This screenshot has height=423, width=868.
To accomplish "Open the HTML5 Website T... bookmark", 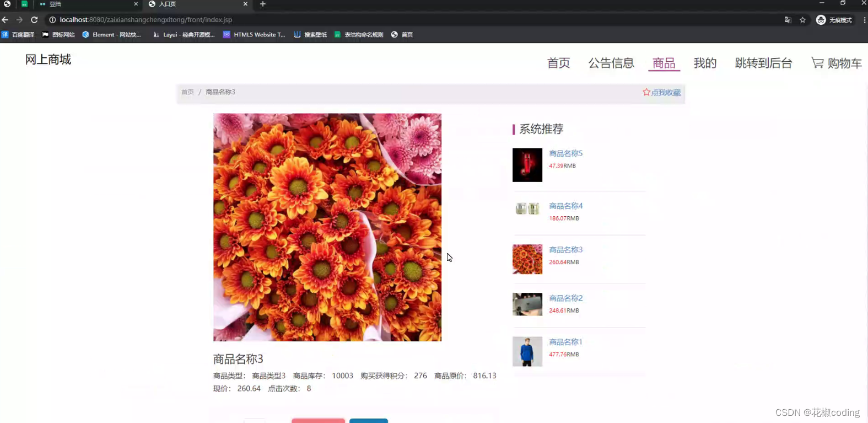I will (254, 34).
